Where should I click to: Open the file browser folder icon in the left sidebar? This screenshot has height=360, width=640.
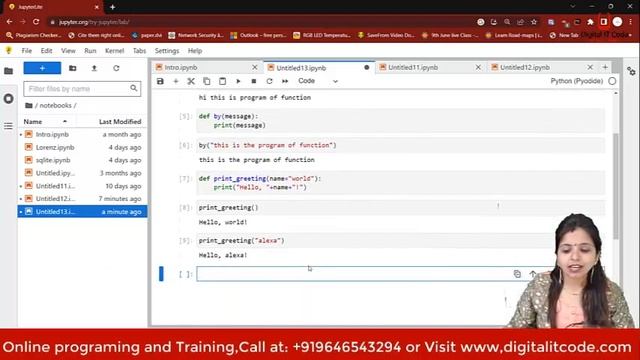pyautogui.click(x=8, y=71)
